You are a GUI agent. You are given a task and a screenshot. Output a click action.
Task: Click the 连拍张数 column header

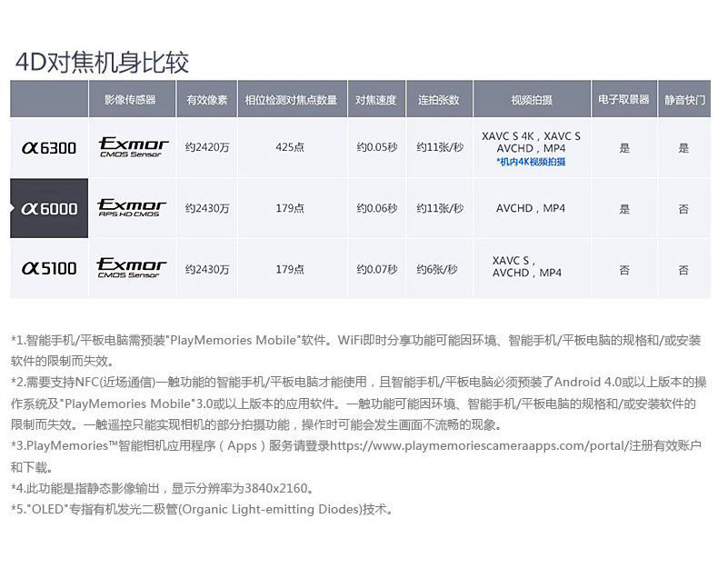tap(438, 99)
